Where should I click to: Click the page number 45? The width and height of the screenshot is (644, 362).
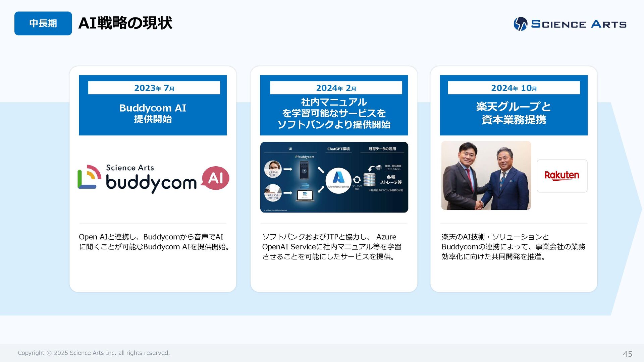click(627, 354)
